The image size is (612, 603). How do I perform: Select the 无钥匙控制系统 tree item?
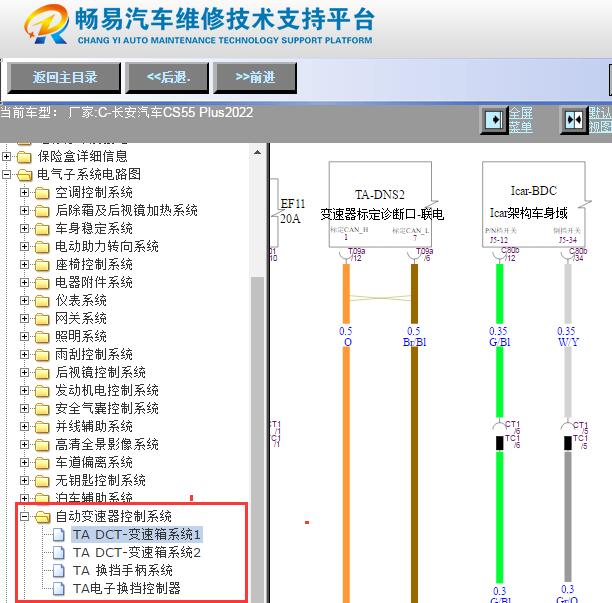pyautogui.click(x=100, y=480)
